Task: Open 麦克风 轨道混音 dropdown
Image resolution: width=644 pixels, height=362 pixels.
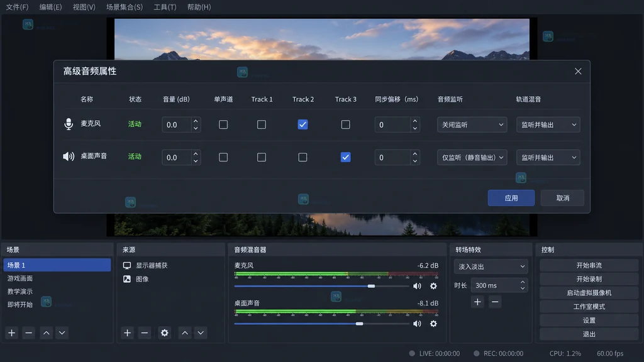Action: pyautogui.click(x=548, y=125)
